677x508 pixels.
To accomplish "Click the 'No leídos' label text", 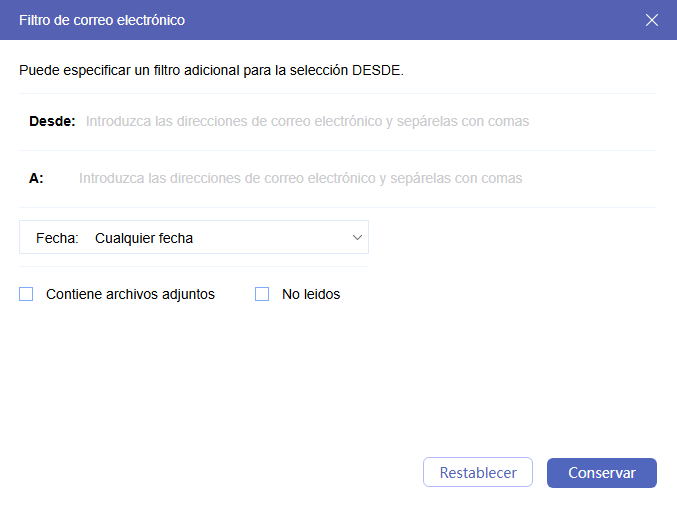I will [311, 294].
